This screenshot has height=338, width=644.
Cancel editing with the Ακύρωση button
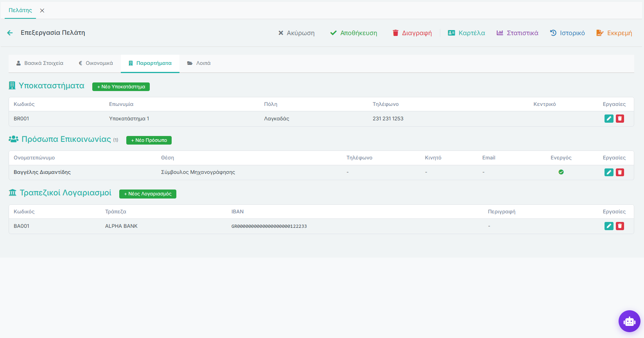296,33
